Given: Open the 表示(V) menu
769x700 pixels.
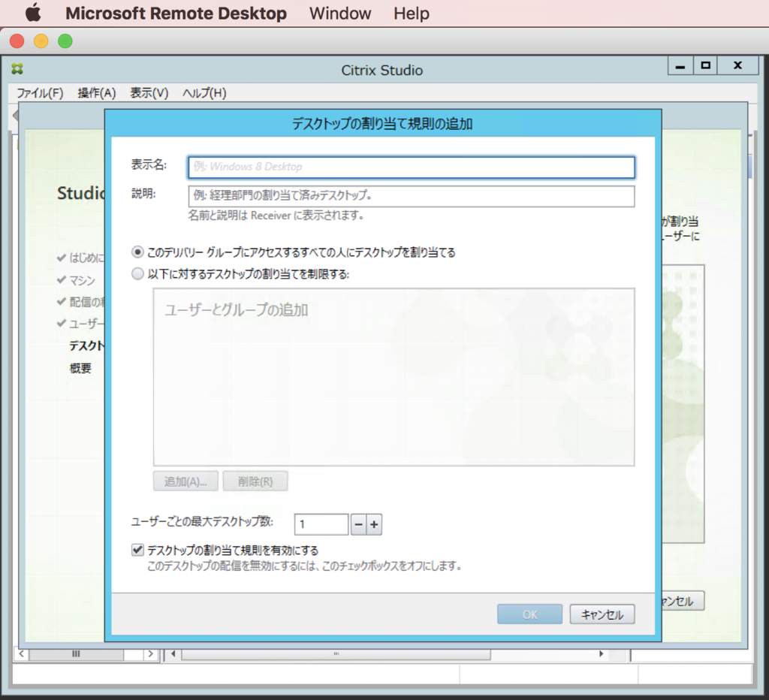Looking at the screenshot, I should coord(149,92).
